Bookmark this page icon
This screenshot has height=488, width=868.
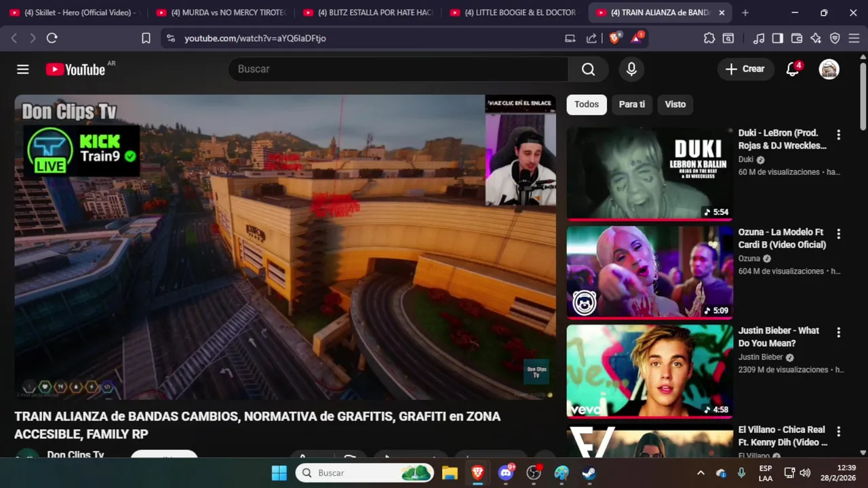(x=146, y=39)
